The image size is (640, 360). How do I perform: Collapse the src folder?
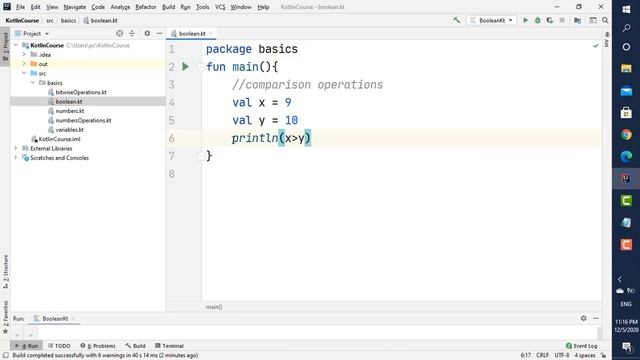(24, 73)
